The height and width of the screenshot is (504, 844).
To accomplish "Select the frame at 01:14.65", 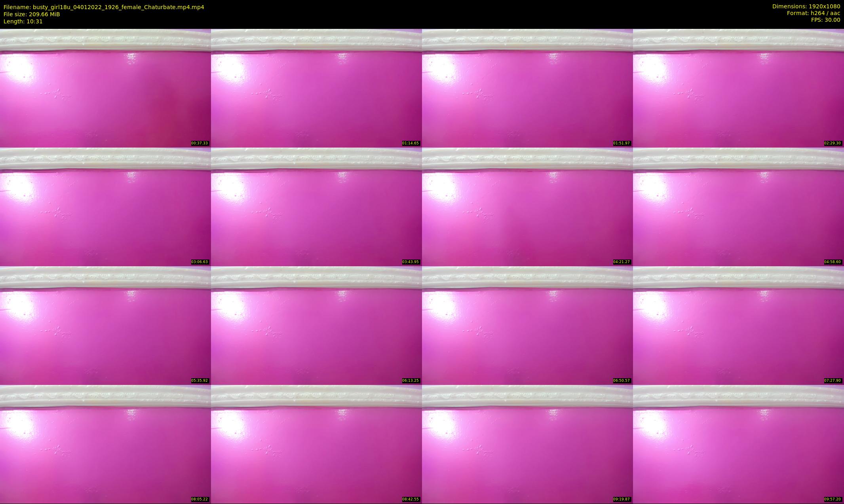I will coord(316,88).
